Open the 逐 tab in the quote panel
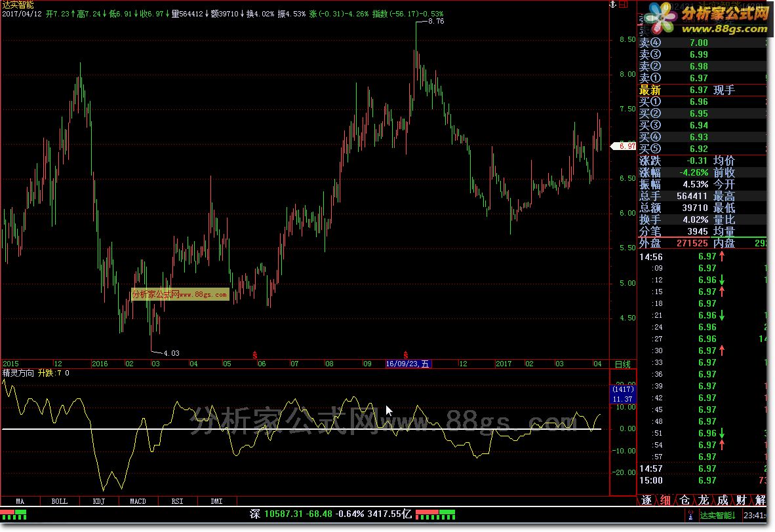This screenshot has height=532, width=775. 646,500
